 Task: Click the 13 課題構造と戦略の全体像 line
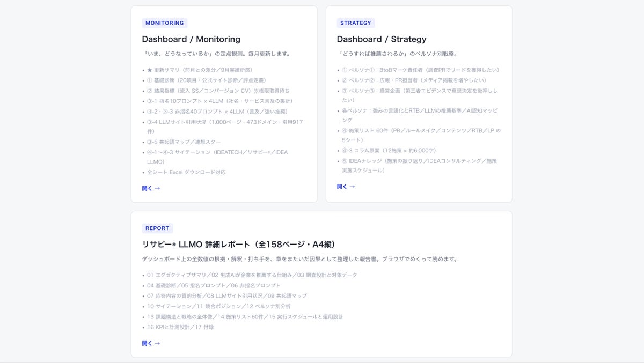click(x=245, y=317)
